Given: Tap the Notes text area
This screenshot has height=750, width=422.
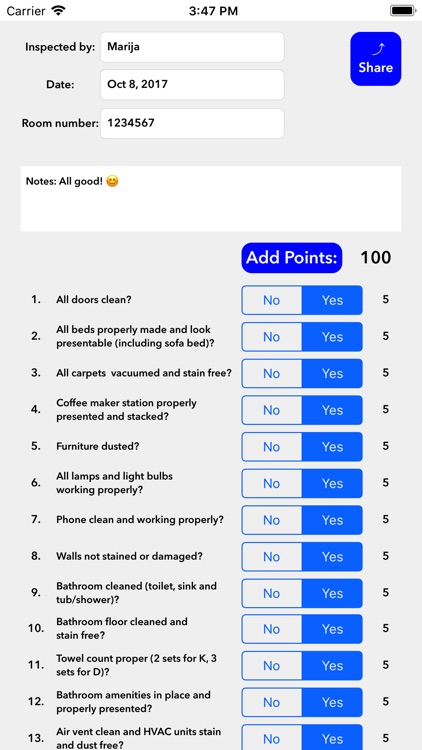Looking at the screenshot, I should 211,199.
